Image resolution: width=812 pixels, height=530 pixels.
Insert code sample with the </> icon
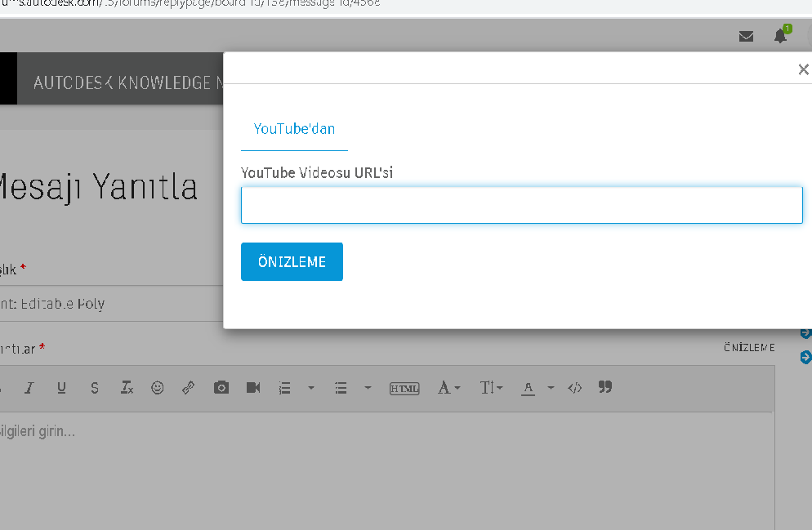(x=575, y=388)
